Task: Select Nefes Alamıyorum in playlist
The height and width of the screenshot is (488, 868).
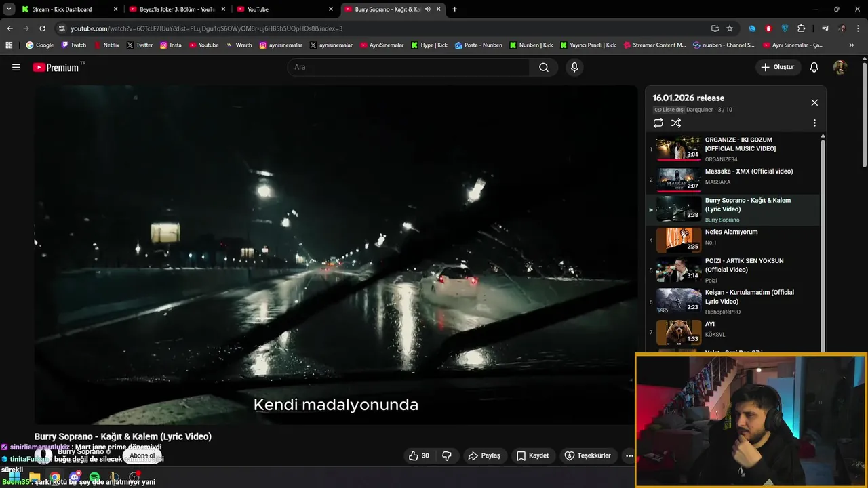Action: click(731, 232)
